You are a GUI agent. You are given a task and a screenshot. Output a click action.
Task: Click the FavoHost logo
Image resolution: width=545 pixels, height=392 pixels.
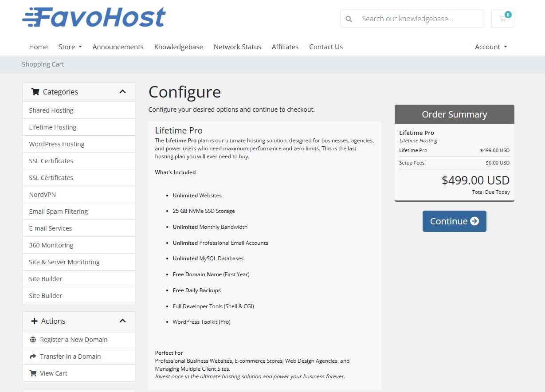click(94, 18)
